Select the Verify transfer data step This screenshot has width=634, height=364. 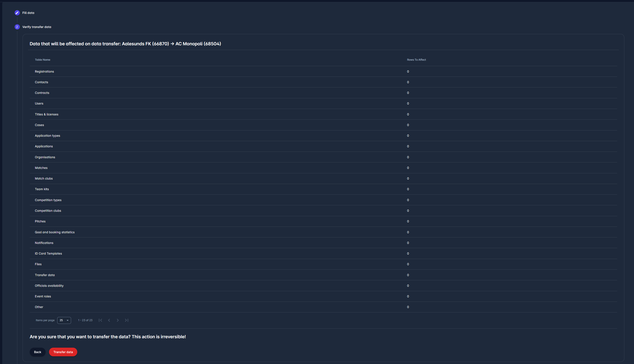click(37, 27)
